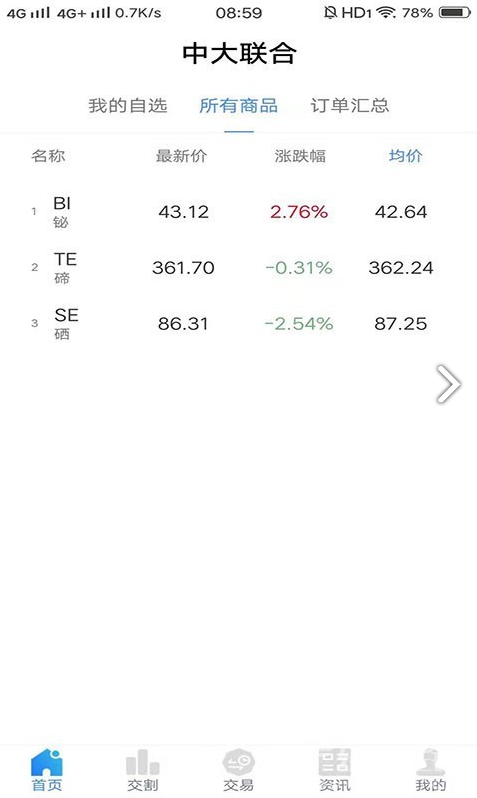This screenshot has height=798, width=477.
Task: Select the 所有商品 tab
Action: pyautogui.click(x=238, y=105)
